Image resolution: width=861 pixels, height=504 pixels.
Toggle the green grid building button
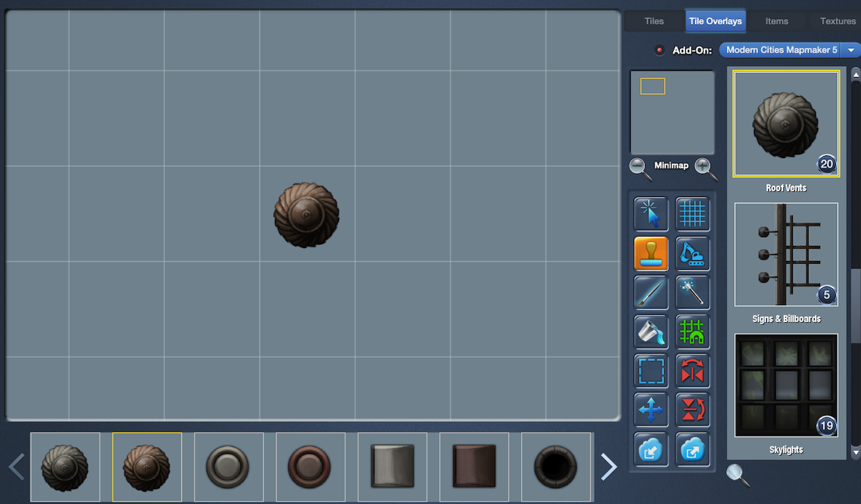pyautogui.click(x=692, y=332)
